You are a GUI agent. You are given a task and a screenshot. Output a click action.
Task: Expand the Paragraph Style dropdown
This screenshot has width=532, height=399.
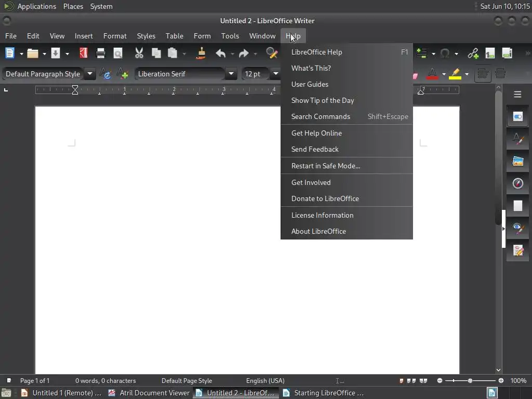click(x=90, y=73)
